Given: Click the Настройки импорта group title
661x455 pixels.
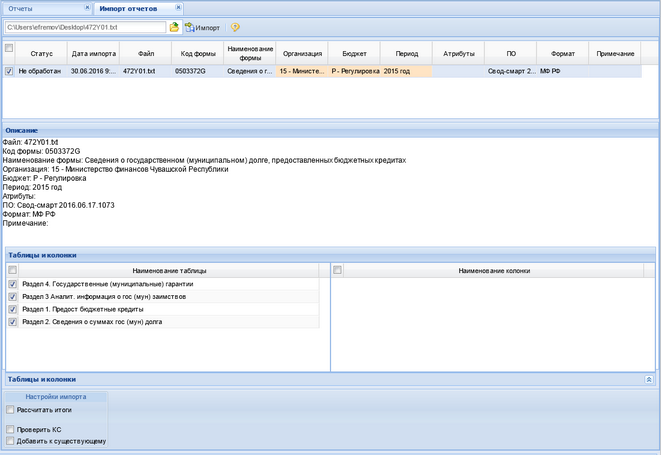Looking at the screenshot, I should [x=56, y=397].
